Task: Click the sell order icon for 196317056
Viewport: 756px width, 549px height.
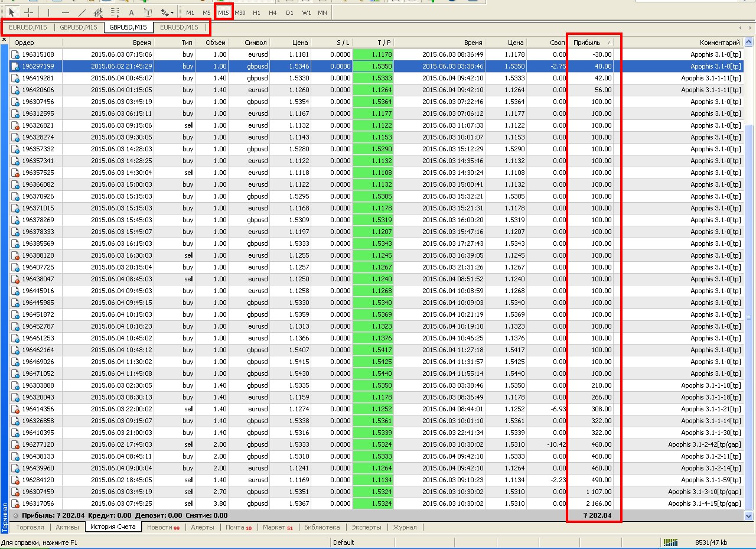Action: 15,503
